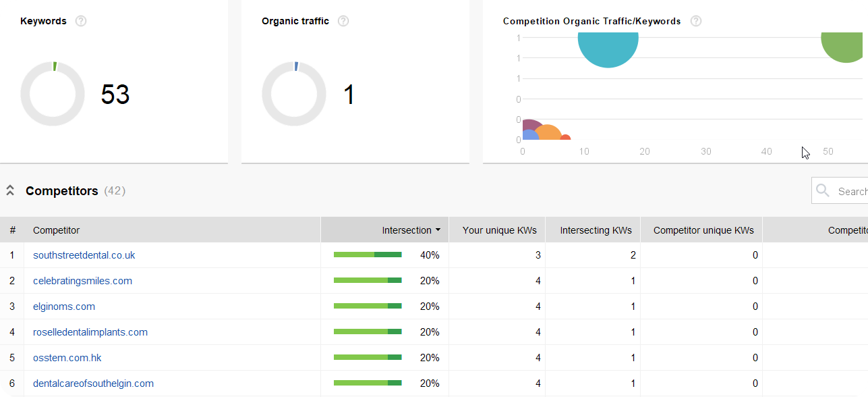
Task: Open southstreetdental.co.uk competitor link
Action: (x=84, y=255)
